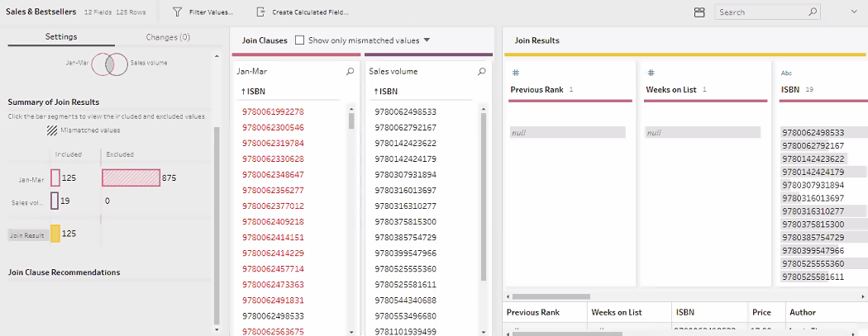
Task: Switch to the Settings tab
Action: (61, 37)
